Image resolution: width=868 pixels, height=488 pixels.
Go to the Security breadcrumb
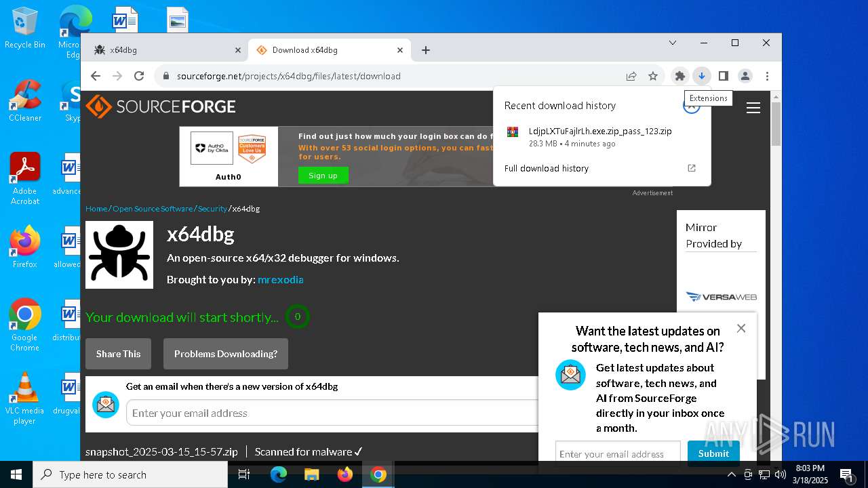click(212, 209)
